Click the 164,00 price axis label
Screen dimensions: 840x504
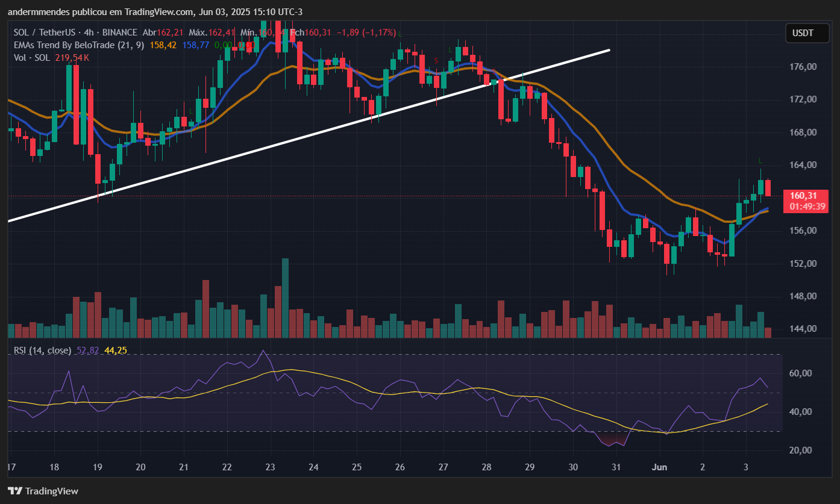pyautogui.click(x=803, y=165)
